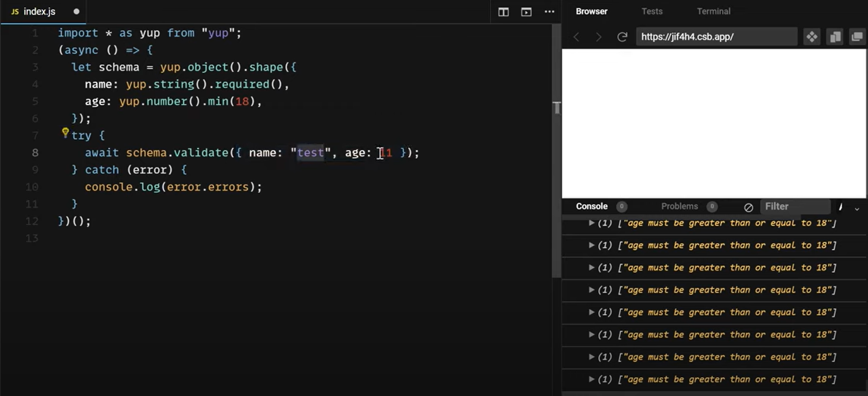
Task: Click the 'let' keyword on line 3
Action: pos(81,67)
